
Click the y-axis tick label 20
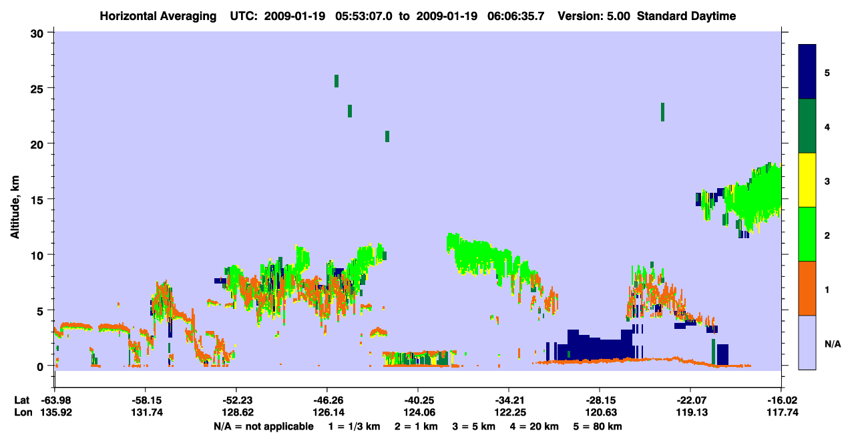pos(39,143)
